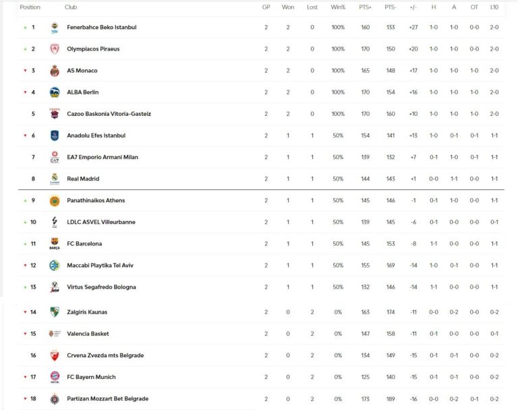
Task: Click the FC Barcelona club crest
Action: tap(55, 244)
